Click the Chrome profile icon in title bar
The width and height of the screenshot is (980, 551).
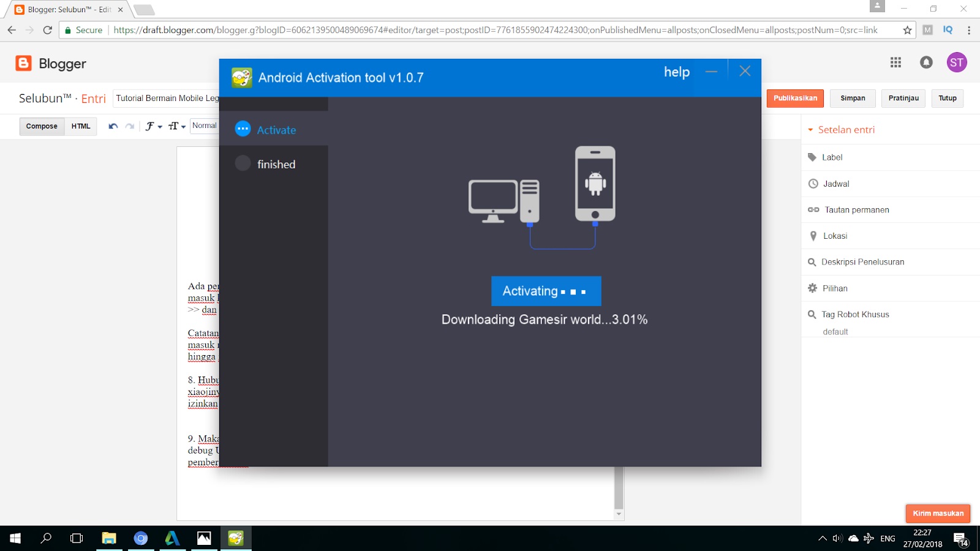coord(877,6)
